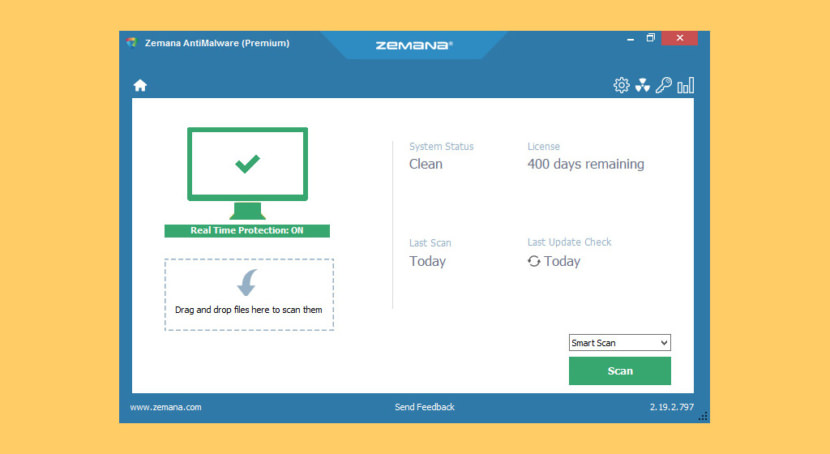View Reports using the bar chart icon
This screenshot has height=454, width=830.
685,86
